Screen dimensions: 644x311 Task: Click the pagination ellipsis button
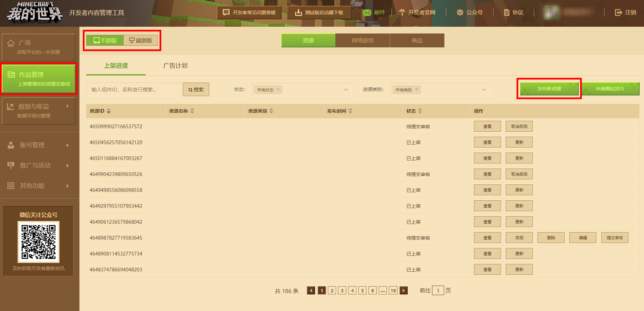(383, 290)
